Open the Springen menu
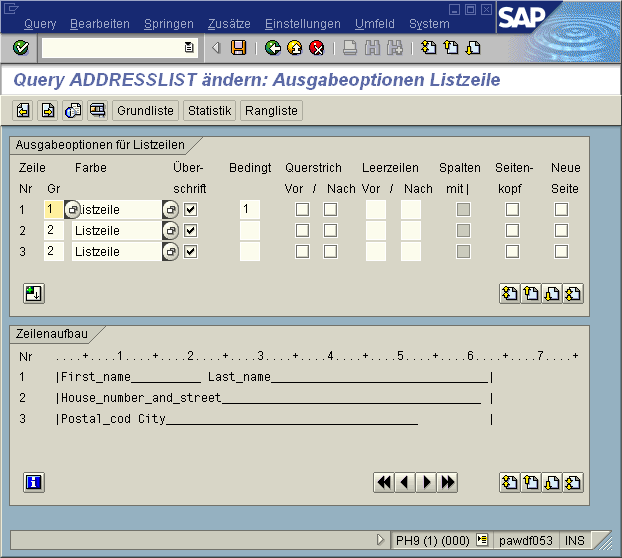Viewport: 622px width, 558px height. (x=168, y=23)
